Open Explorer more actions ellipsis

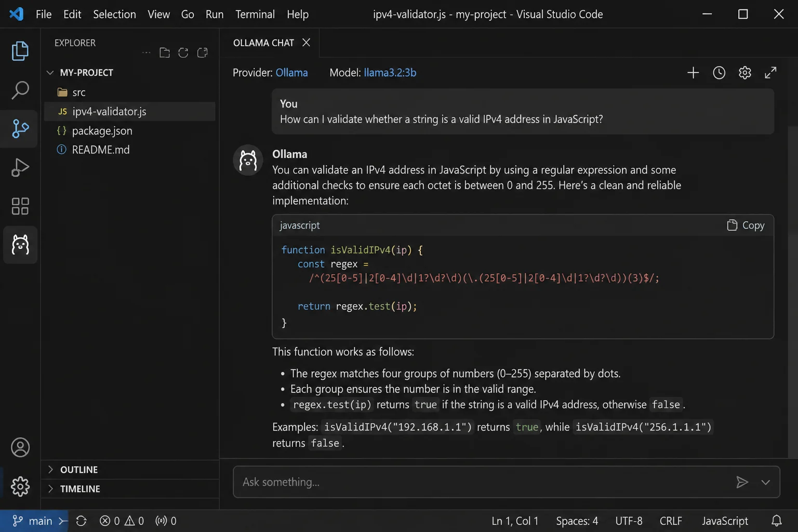[x=147, y=52]
